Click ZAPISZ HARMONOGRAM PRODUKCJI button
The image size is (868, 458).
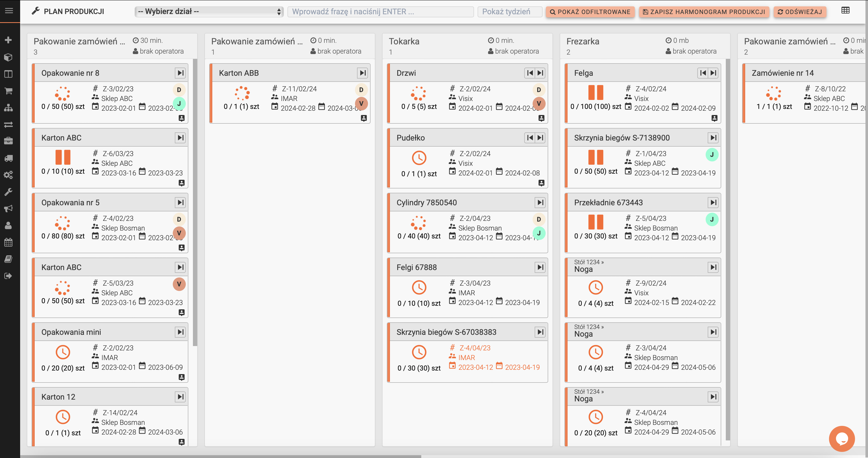tap(704, 12)
